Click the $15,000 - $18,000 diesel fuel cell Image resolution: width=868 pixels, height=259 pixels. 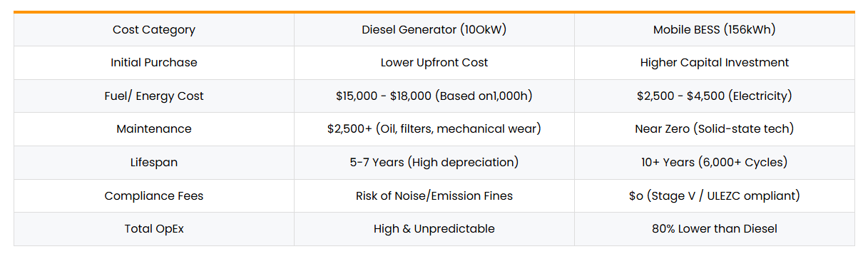[x=434, y=96]
